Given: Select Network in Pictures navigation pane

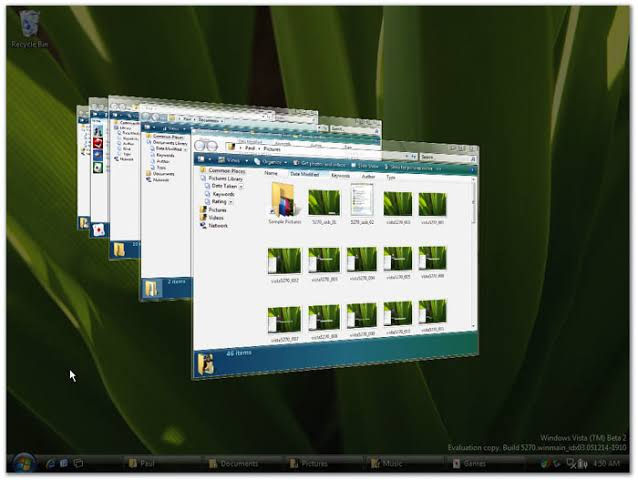Looking at the screenshot, I should [214, 225].
